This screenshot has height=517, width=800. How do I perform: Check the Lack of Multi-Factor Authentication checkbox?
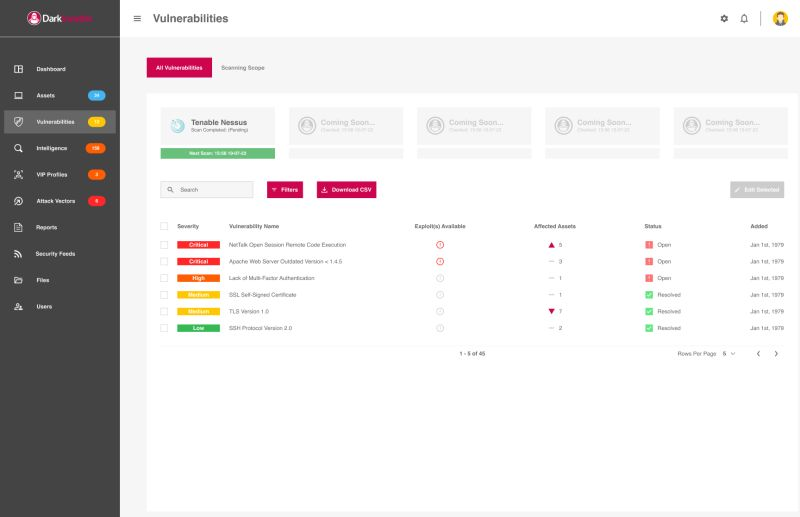click(164, 278)
